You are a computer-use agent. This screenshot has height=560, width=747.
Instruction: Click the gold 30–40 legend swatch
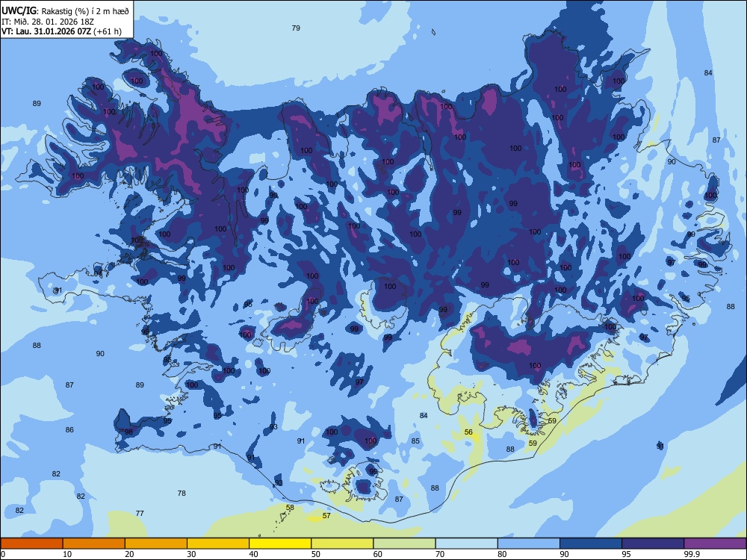pyautogui.click(x=218, y=544)
